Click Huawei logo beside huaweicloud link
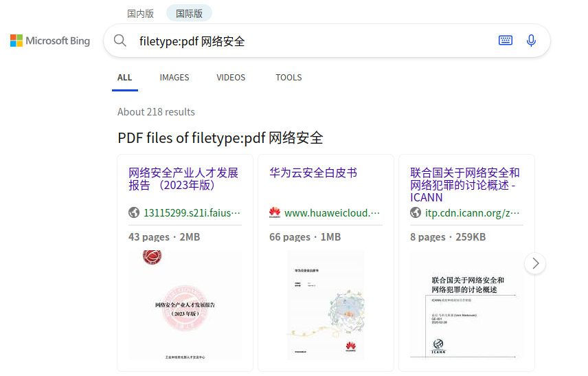Image resolution: width=588 pixels, height=376 pixels. (275, 213)
